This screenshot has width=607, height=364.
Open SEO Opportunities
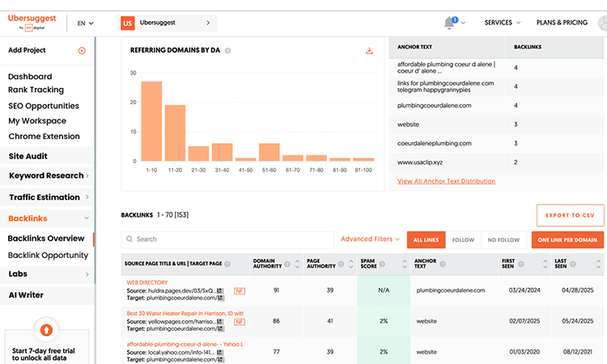coord(44,106)
